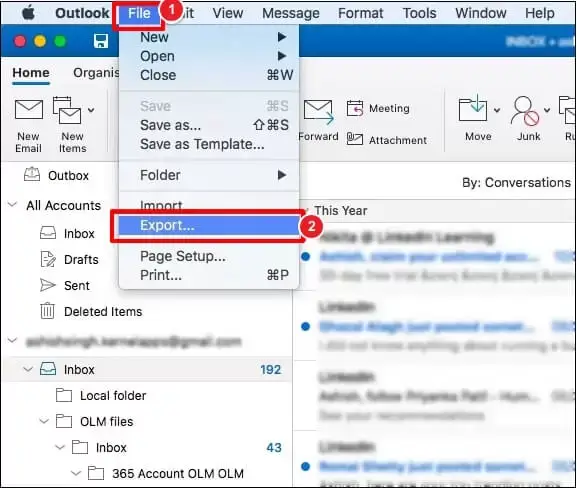Choose Export... from the File menu
Image resolution: width=577 pixels, height=489 pixels.
pos(209,225)
